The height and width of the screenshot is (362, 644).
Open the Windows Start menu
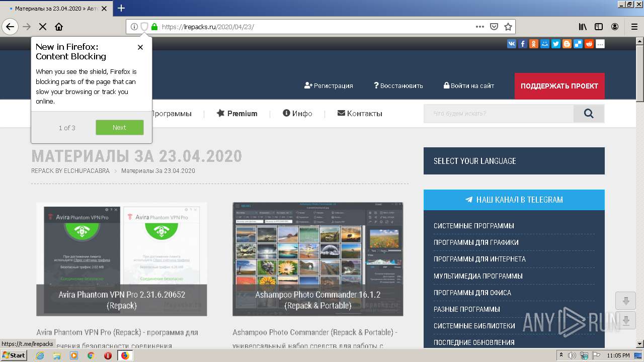point(14,355)
